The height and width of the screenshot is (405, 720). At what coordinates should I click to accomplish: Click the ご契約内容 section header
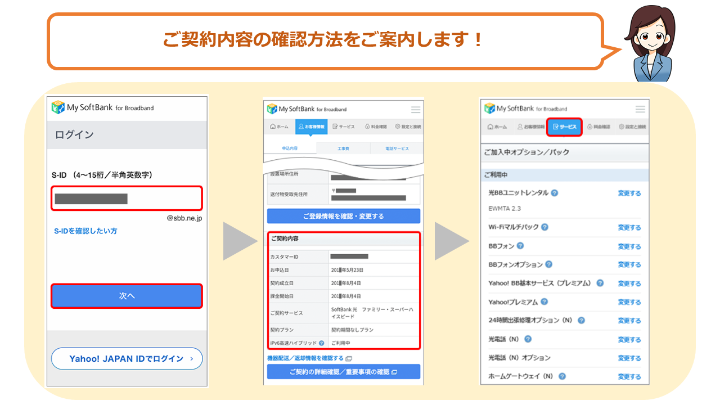pos(285,239)
